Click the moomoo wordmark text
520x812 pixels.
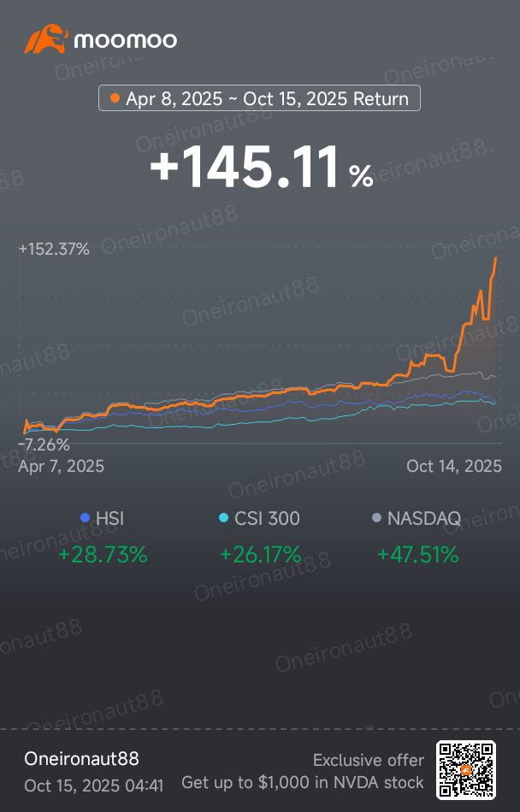[126, 40]
